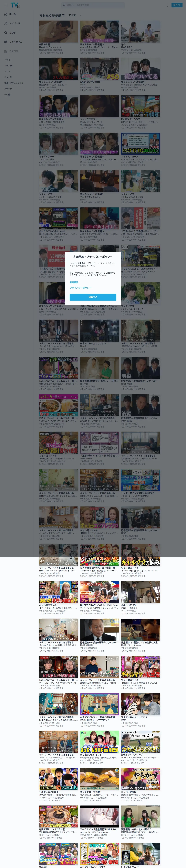Open the BUZZOOKAチャンネル thumbnail
The width and height of the screenshot is (186, 868).
[x=100, y=592]
